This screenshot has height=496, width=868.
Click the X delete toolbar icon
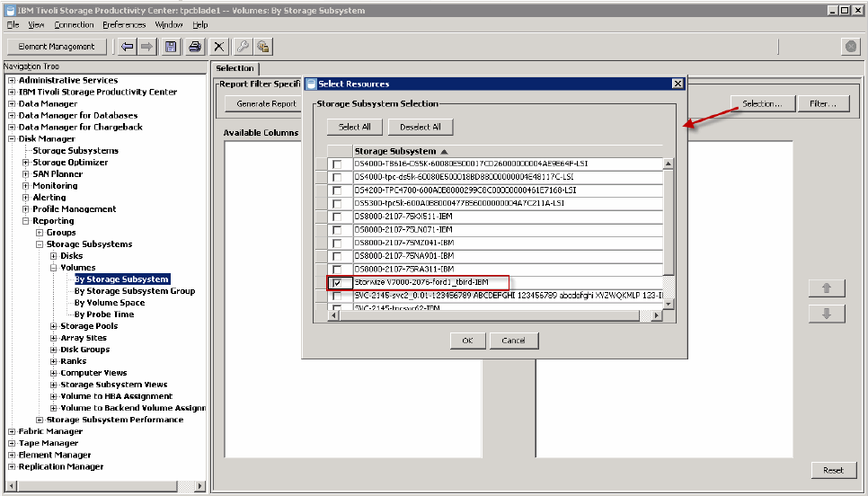pyautogui.click(x=218, y=47)
